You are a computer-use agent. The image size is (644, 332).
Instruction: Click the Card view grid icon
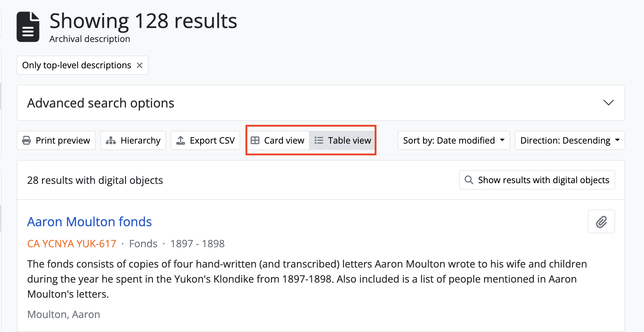click(x=255, y=140)
